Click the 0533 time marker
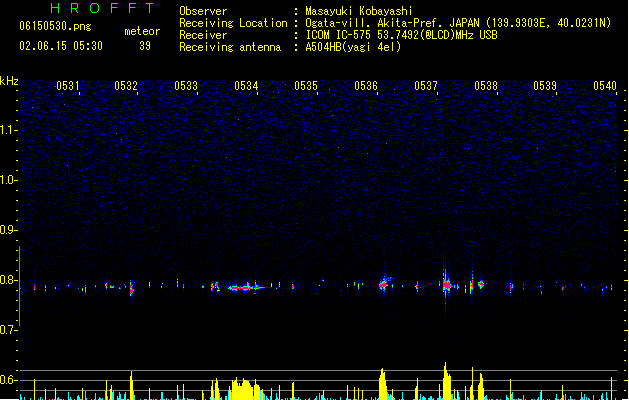 [186, 85]
